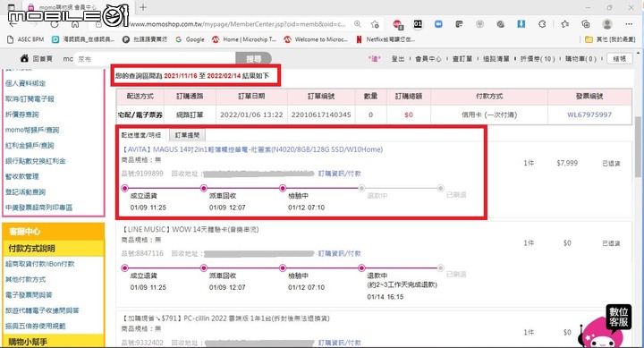Open 振興五倍券使用規範 help link
This screenshot has width=644, height=348.
pyautogui.click(x=35, y=327)
